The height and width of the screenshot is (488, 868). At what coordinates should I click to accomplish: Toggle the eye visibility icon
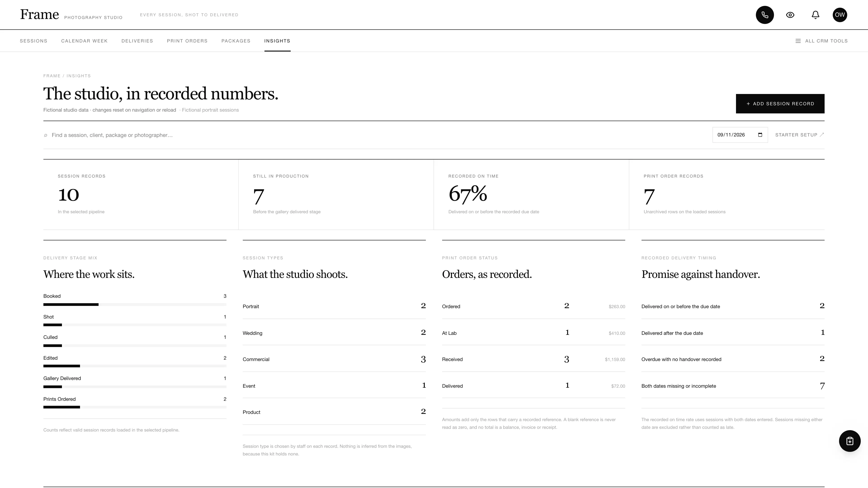[x=790, y=15]
